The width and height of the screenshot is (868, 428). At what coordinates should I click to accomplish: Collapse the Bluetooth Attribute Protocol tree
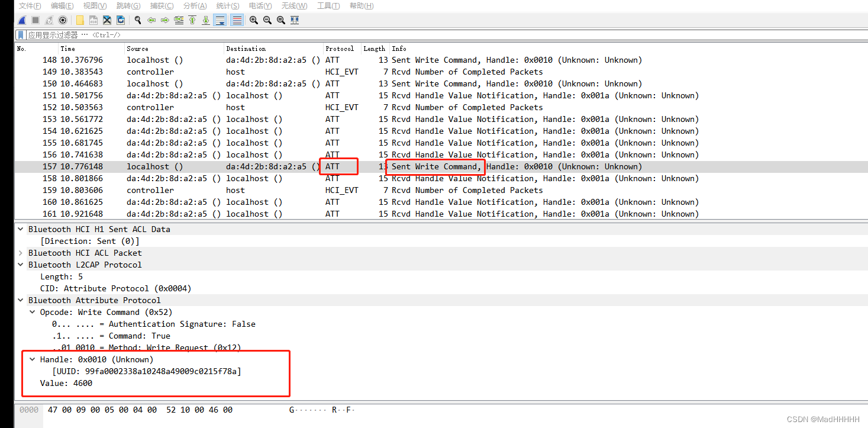(x=20, y=300)
